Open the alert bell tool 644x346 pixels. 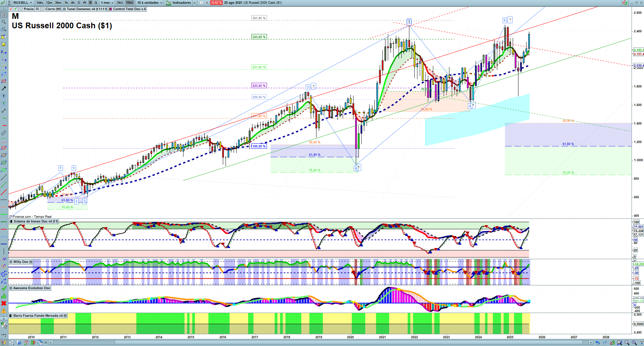[x=4, y=44]
